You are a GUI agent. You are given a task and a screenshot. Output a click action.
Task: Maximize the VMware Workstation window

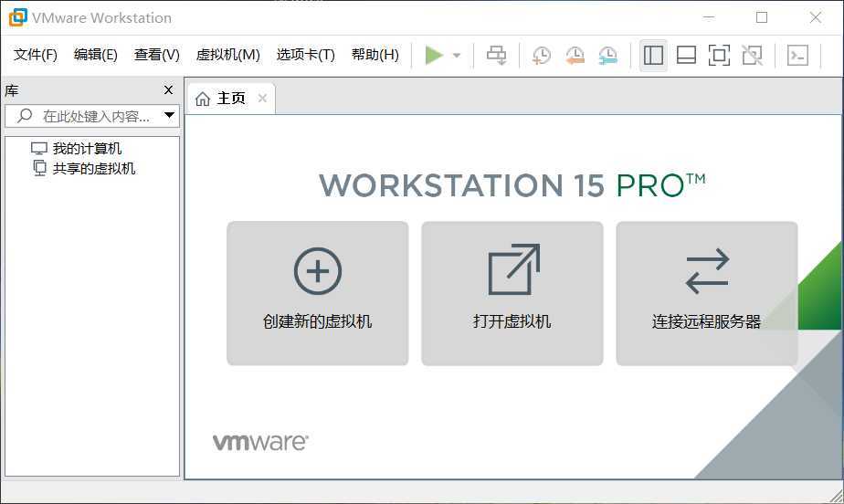click(762, 17)
